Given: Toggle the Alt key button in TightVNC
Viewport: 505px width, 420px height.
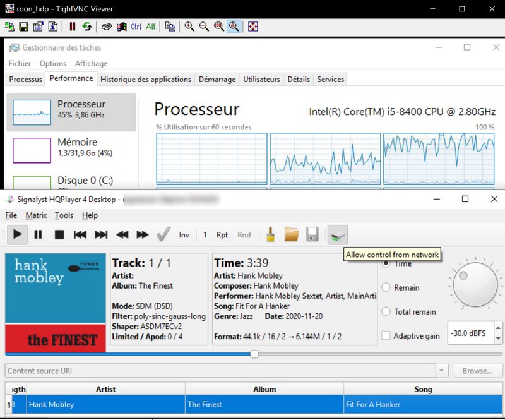Looking at the screenshot, I should click(150, 27).
